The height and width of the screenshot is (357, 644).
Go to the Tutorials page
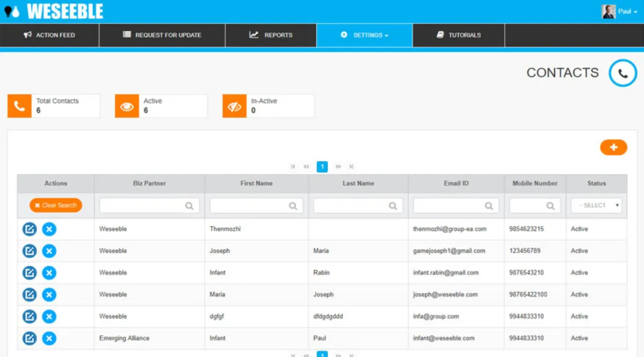click(458, 35)
